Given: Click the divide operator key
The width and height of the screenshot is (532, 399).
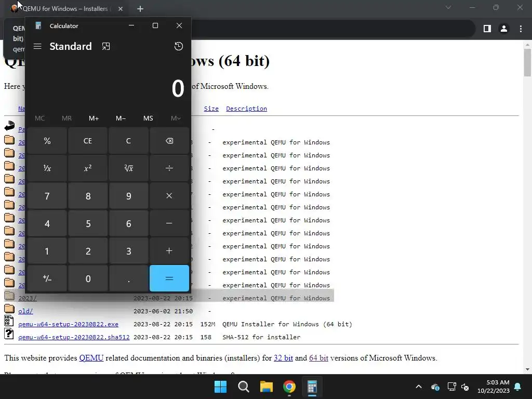Looking at the screenshot, I should click(x=169, y=168).
